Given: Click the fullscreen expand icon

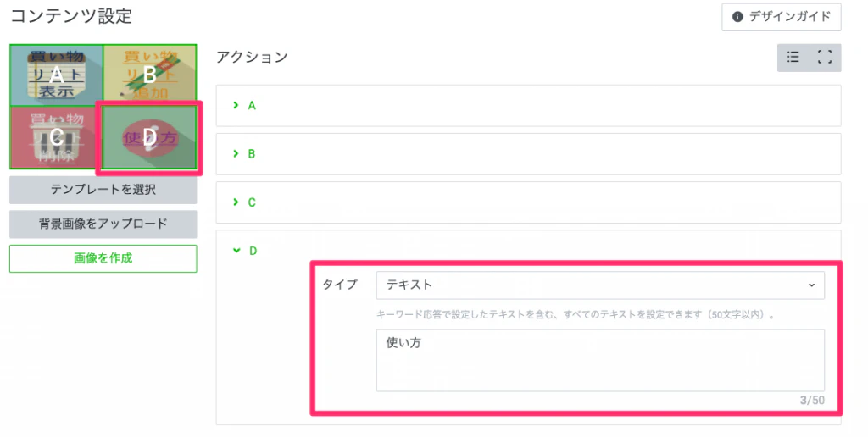Looking at the screenshot, I should coord(824,58).
